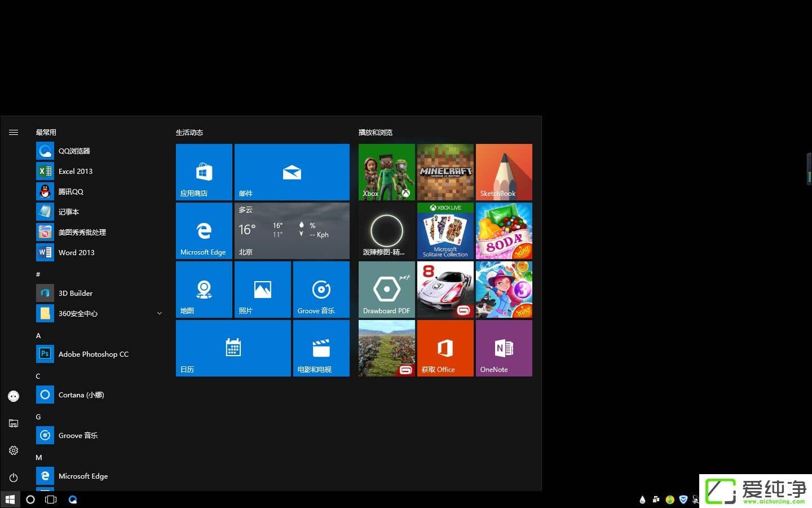This screenshot has height=508, width=812.
Task: Launch 应用商店 Windows Store tile
Action: tap(204, 172)
